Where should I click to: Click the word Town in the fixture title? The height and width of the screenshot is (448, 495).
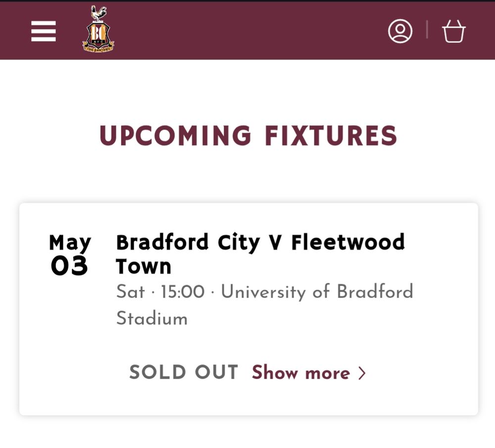tap(144, 266)
